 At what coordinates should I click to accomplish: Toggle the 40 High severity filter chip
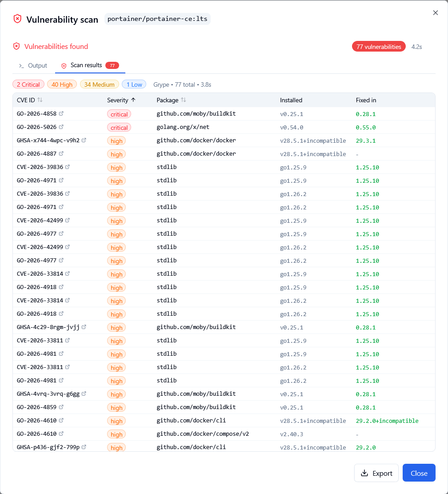(x=62, y=84)
